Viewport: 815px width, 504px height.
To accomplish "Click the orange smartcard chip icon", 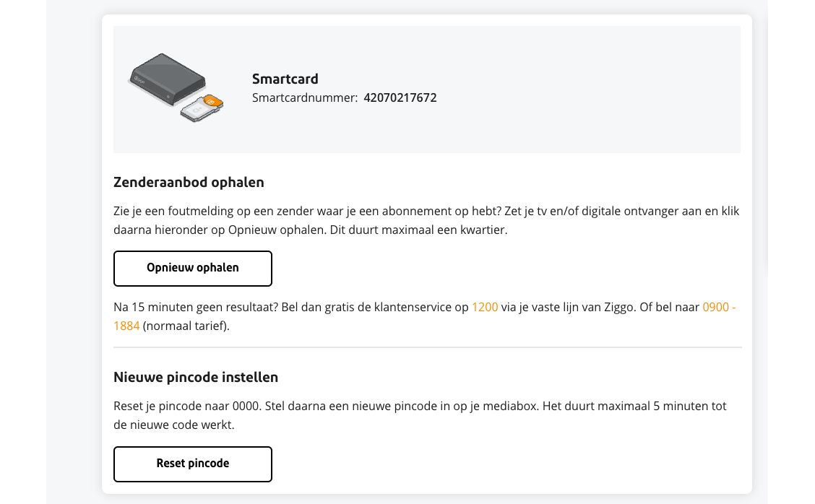I will pos(212,102).
